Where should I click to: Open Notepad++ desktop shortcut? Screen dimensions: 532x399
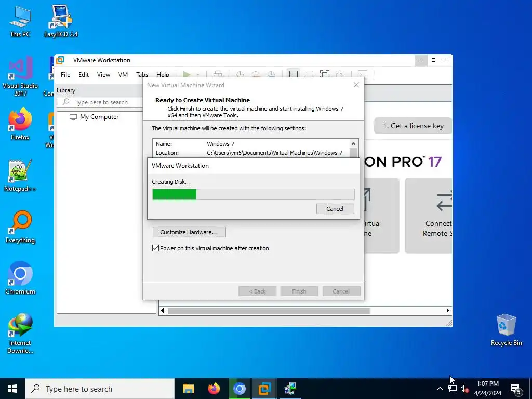(x=20, y=176)
